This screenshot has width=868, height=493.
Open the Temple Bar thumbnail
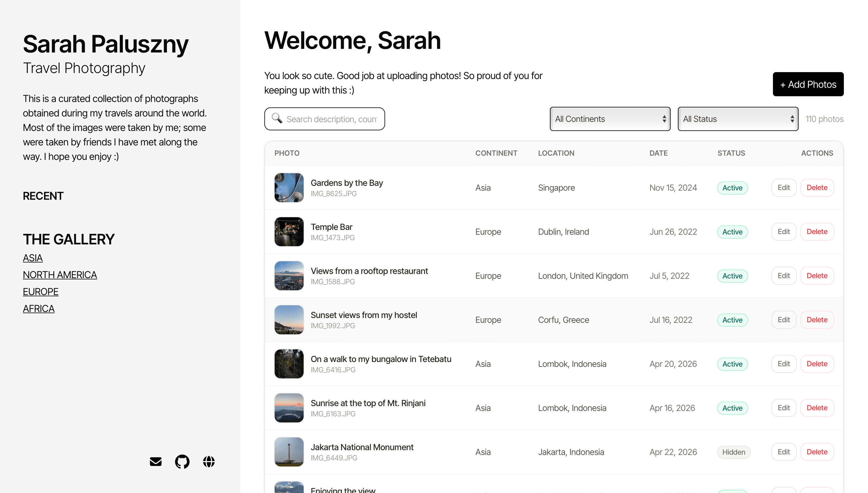(289, 232)
